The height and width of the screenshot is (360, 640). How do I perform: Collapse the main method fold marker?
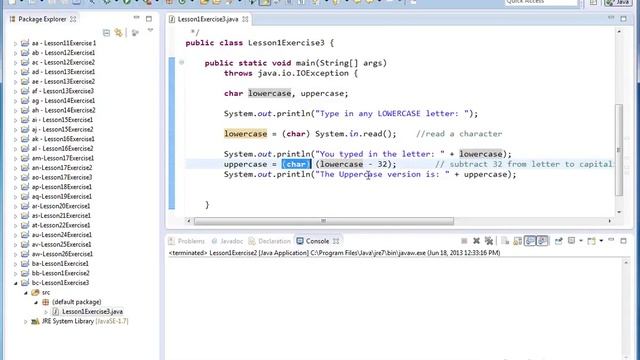[181, 62]
